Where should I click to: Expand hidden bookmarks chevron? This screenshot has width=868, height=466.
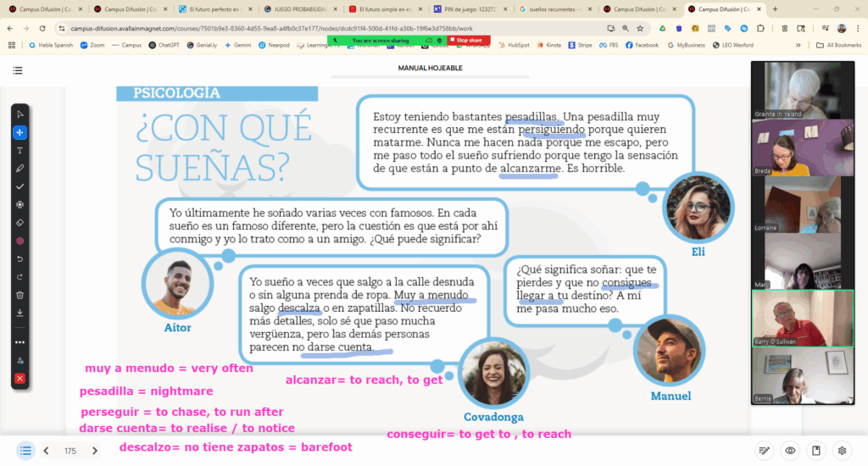click(798, 46)
